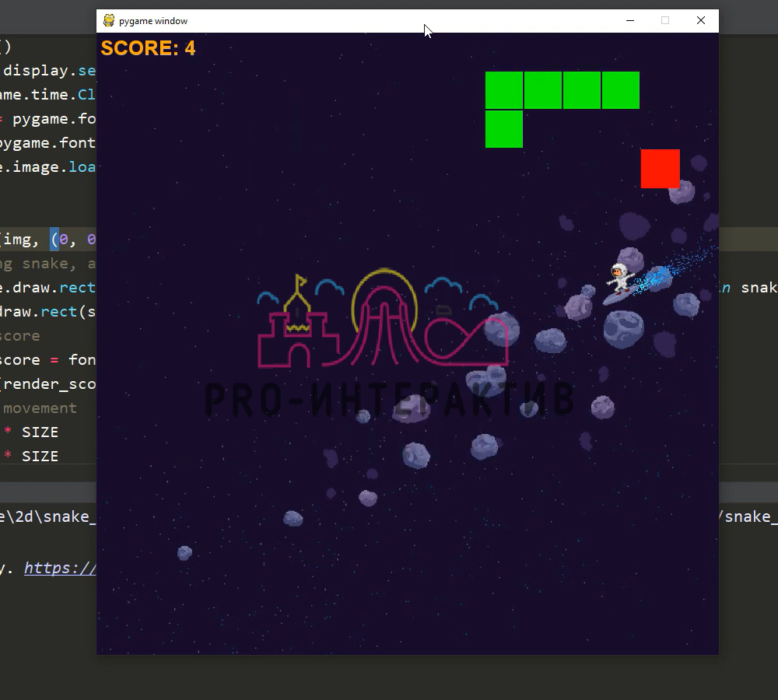Click the 'pygame window' title text
The width and height of the screenshot is (778, 700).
point(153,21)
